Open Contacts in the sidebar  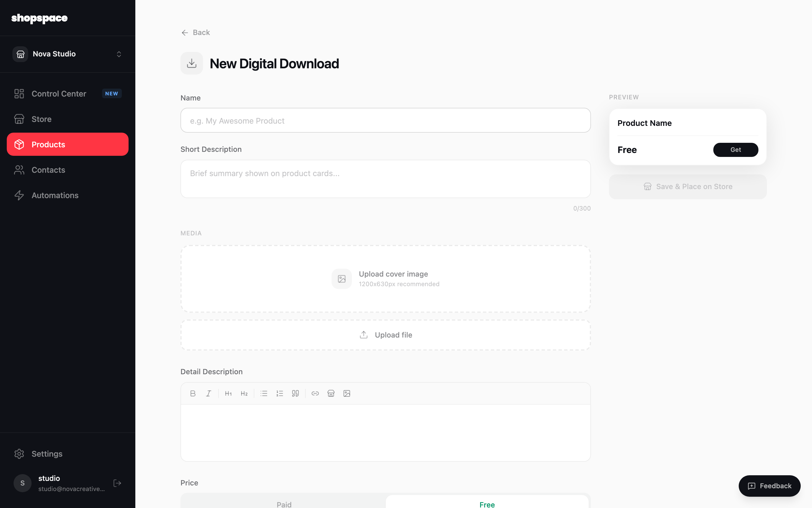[x=67, y=170]
